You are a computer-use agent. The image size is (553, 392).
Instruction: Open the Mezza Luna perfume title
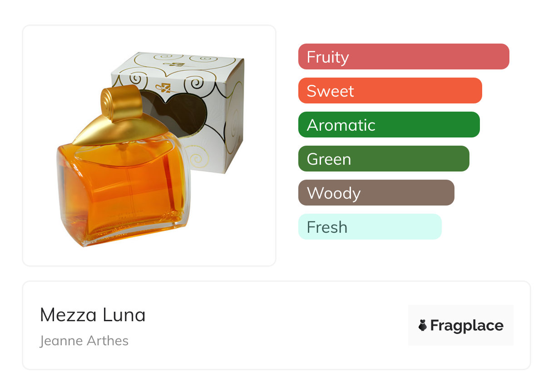93,315
